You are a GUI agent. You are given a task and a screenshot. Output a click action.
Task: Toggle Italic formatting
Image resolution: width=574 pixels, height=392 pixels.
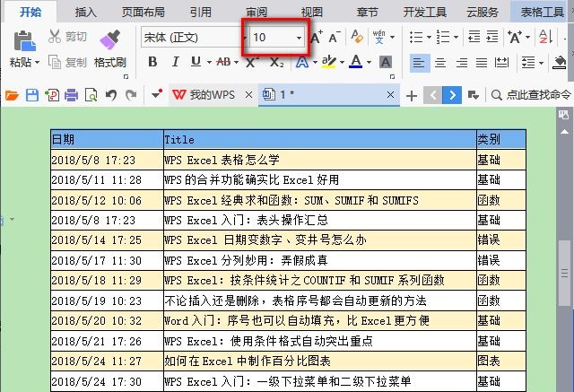[x=174, y=62]
